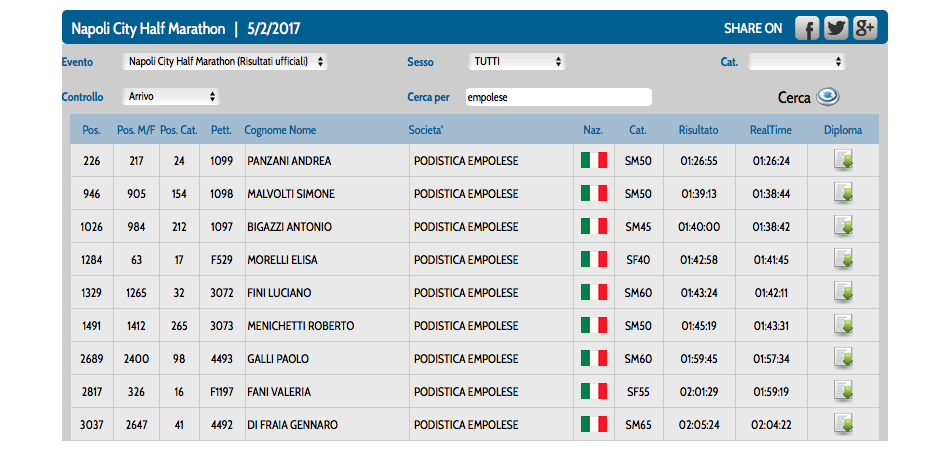This screenshot has height=454, width=947.
Task: Click the Cerca search button text
Action: click(x=794, y=98)
